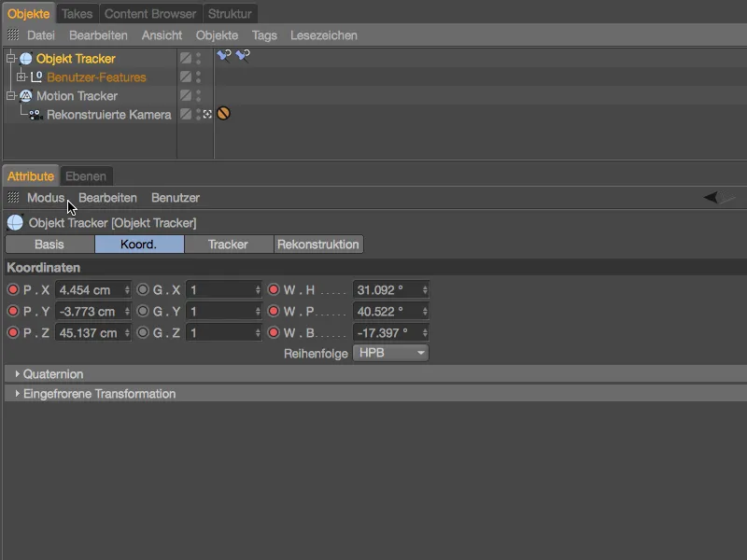Click the P . X field showing 4.454 cm
The image size is (747, 560).
(92, 289)
